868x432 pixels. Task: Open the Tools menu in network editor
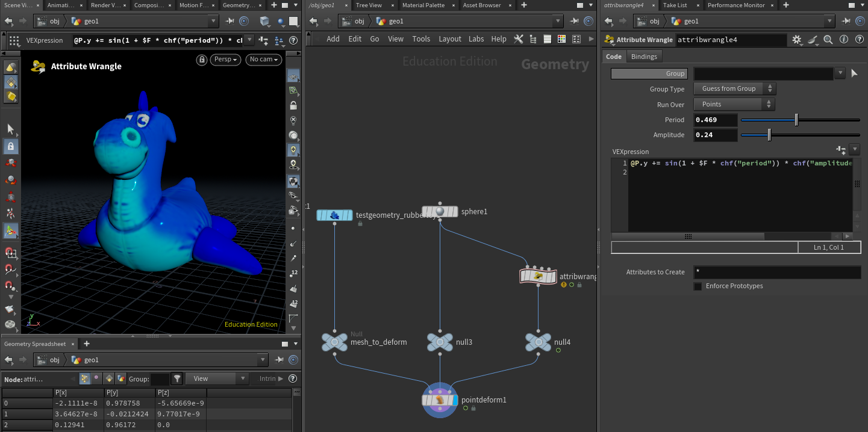click(x=421, y=39)
